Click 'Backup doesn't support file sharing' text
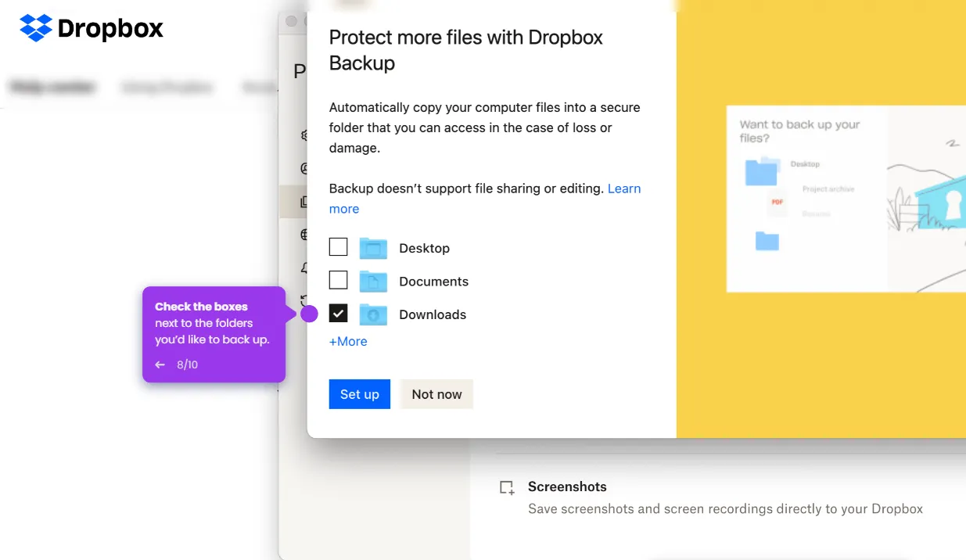 tap(467, 188)
